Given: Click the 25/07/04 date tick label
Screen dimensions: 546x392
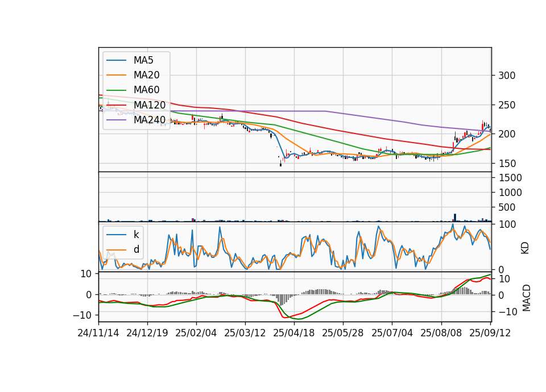Looking at the screenshot, I should pyautogui.click(x=392, y=333).
